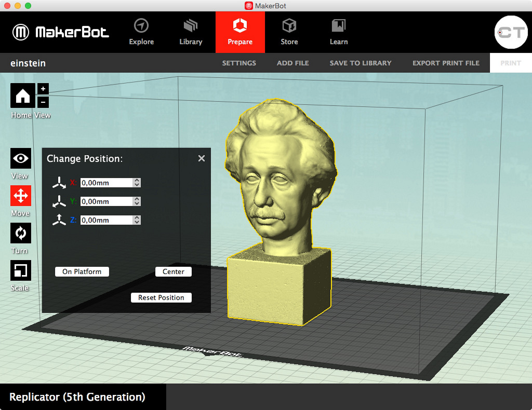532x410 pixels.
Task: Zoom in with the plus button
Action: [x=43, y=89]
